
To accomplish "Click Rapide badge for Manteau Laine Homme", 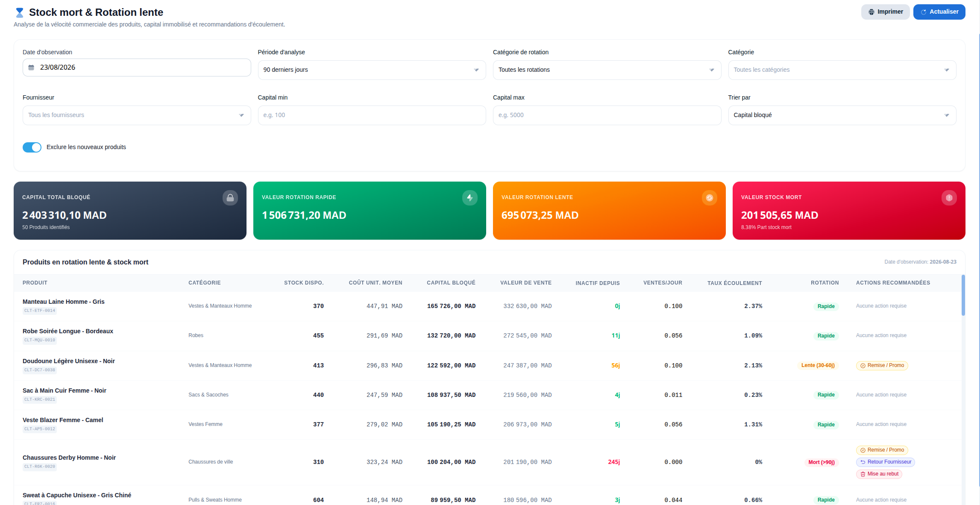I will [x=826, y=306].
